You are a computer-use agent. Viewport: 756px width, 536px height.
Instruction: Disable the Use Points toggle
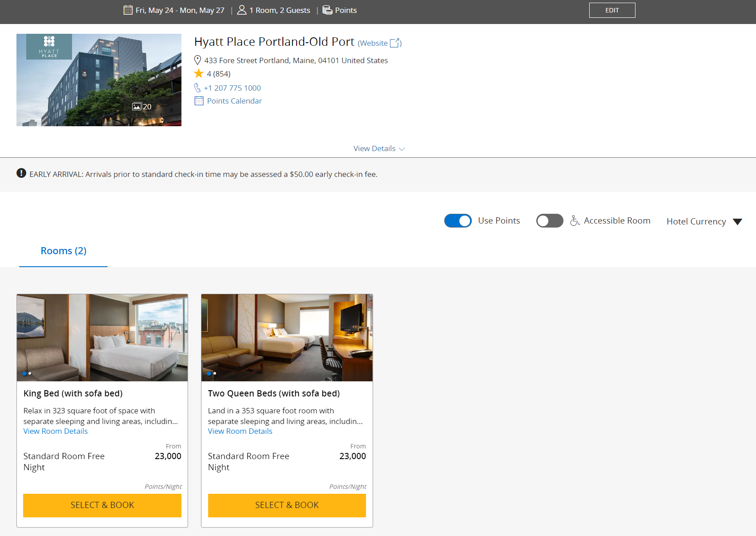458,220
